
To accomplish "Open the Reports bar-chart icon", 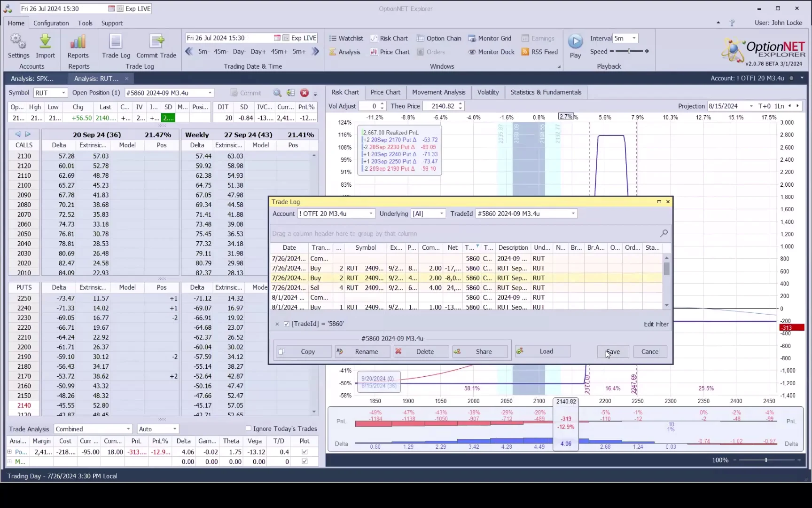I will [x=78, y=46].
